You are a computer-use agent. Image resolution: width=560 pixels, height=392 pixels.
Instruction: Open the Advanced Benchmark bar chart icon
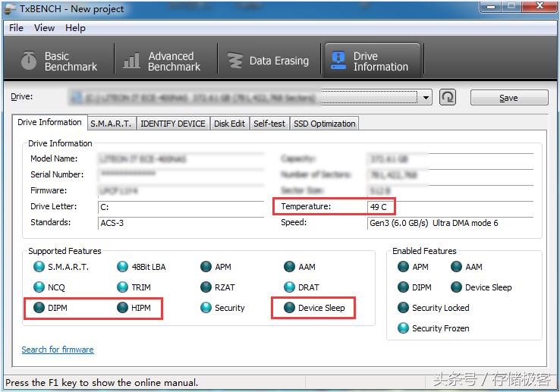tap(131, 61)
